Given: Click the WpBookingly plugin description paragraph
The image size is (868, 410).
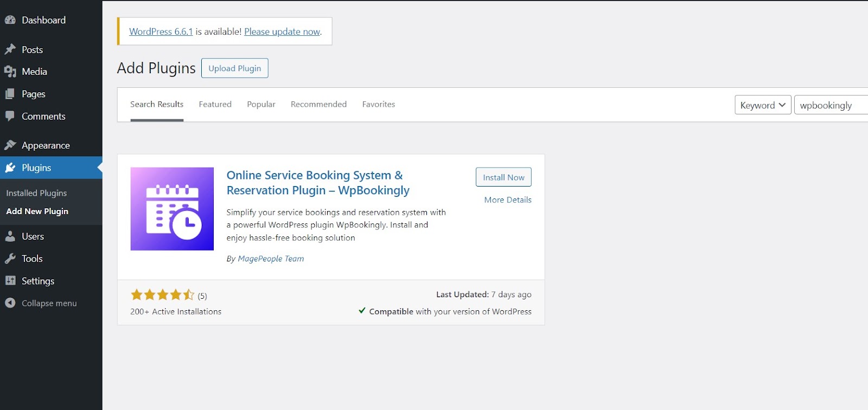Looking at the screenshot, I should click(336, 225).
